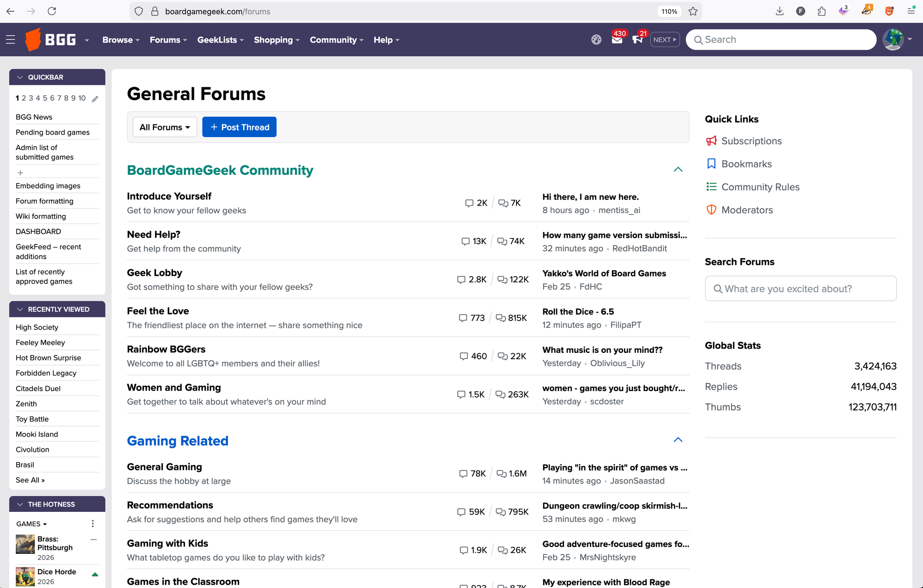Click the BGG logo in the header
This screenshot has height=588, width=923.
[52, 40]
